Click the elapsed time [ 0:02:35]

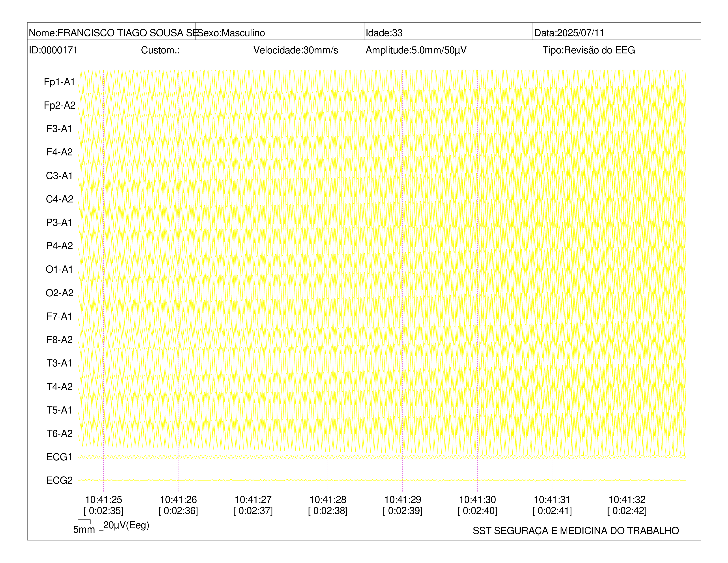point(103,511)
